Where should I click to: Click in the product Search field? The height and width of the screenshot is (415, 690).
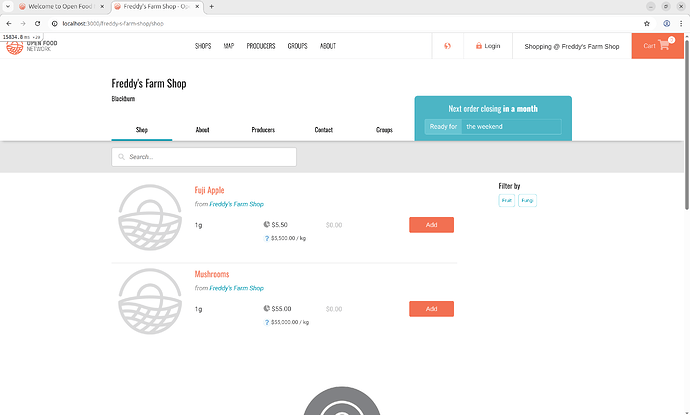[204, 157]
